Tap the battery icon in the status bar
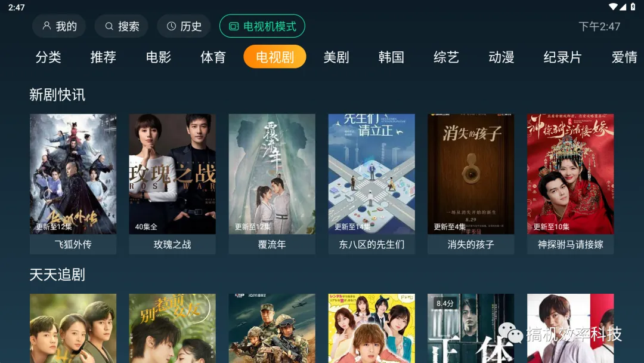This screenshot has height=363, width=644. click(x=633, y=7)
